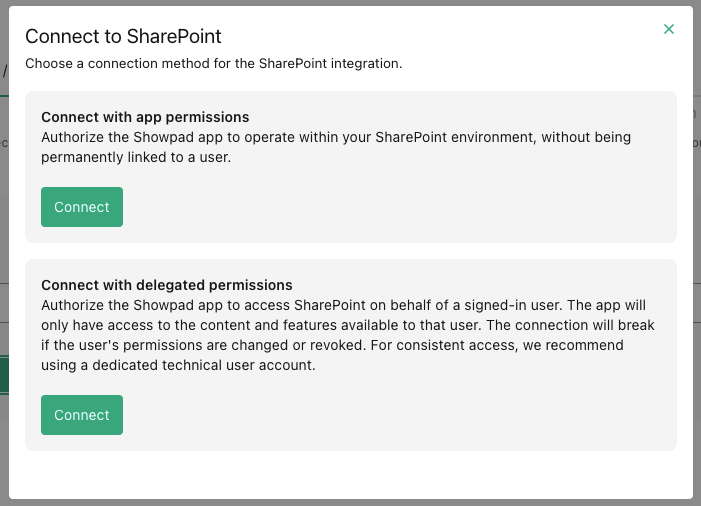
Task: Click 'permanently linked to a user' text
Action: point(135,157)
